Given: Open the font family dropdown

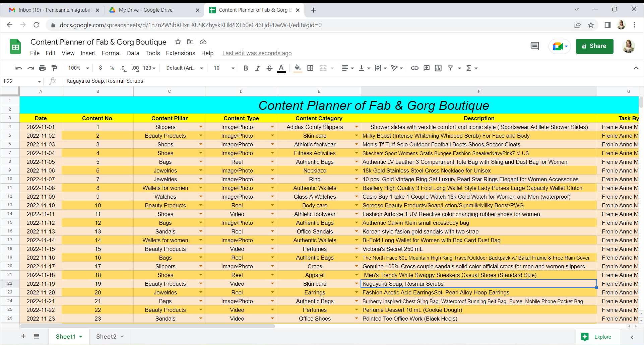Looking at the screenshot, I should (x=185, y=68).
